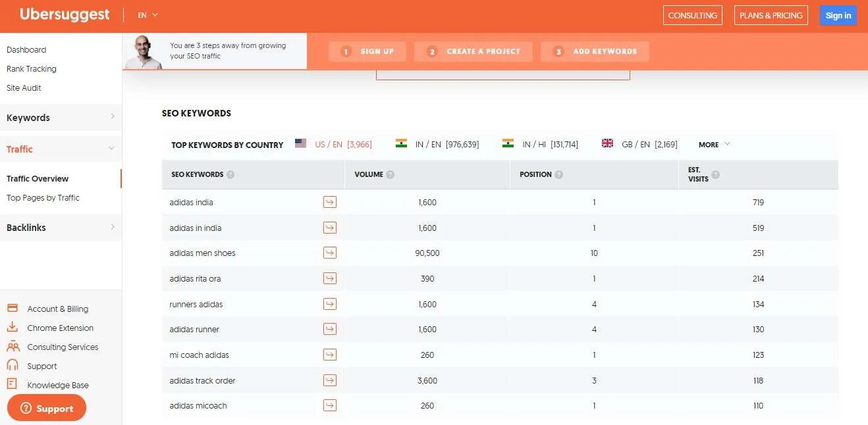Open the Plans & Pricing page
868x425 pixels.
771,15
